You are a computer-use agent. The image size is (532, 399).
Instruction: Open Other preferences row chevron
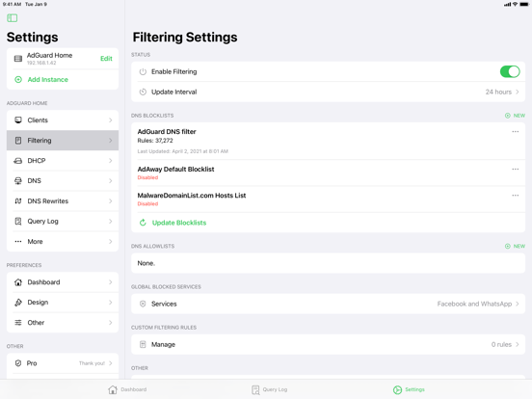tap(111, 323)
